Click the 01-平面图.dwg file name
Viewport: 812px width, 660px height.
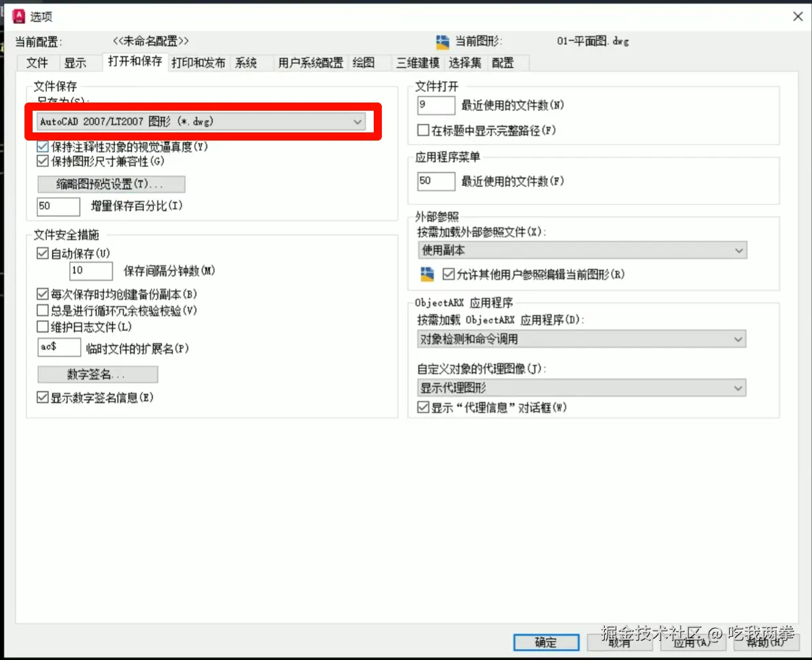pos(593,41)
